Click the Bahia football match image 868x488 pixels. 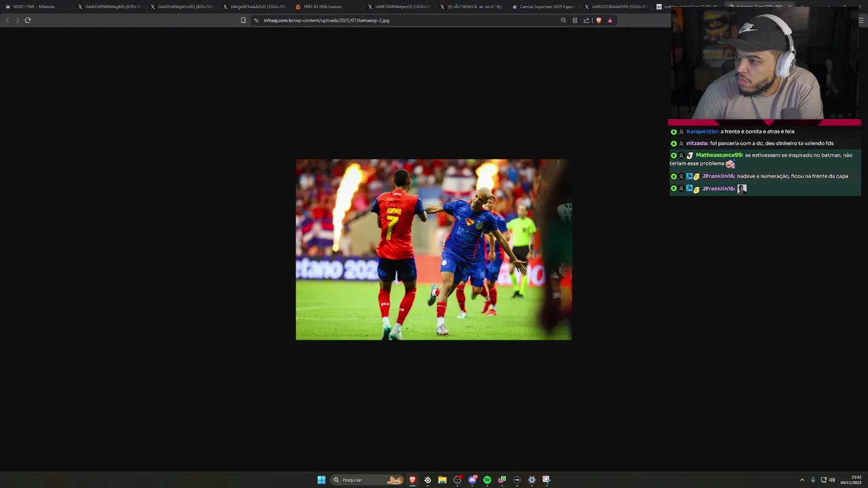[x=433, y=249]
